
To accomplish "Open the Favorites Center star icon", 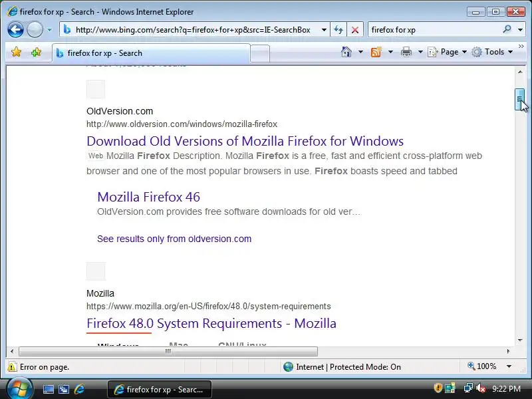I will 16,53.
